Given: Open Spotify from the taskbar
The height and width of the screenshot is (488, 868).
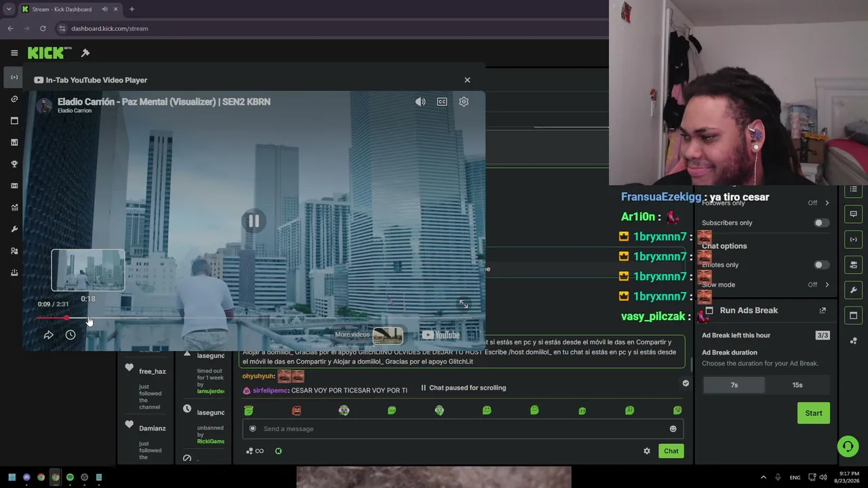Looking at the screenshot, I should click(x=70, y=477).
